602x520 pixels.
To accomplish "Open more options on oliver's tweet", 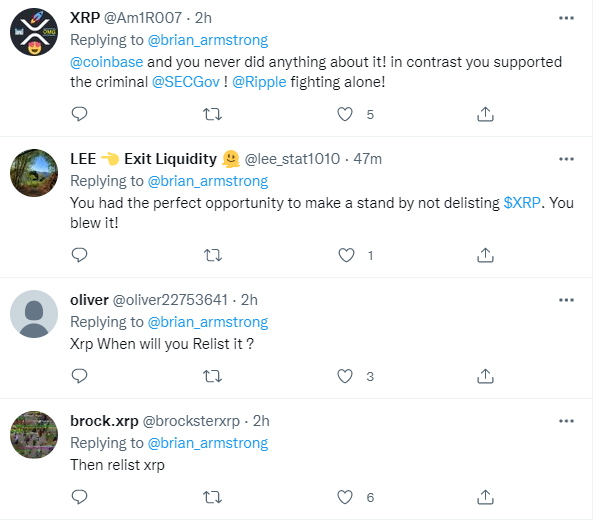I will point(566,299).
